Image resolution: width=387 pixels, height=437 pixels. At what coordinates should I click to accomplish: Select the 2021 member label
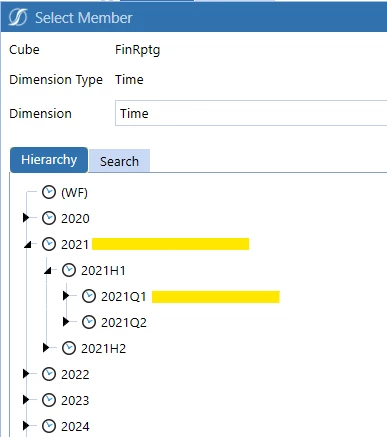point(75,245)
